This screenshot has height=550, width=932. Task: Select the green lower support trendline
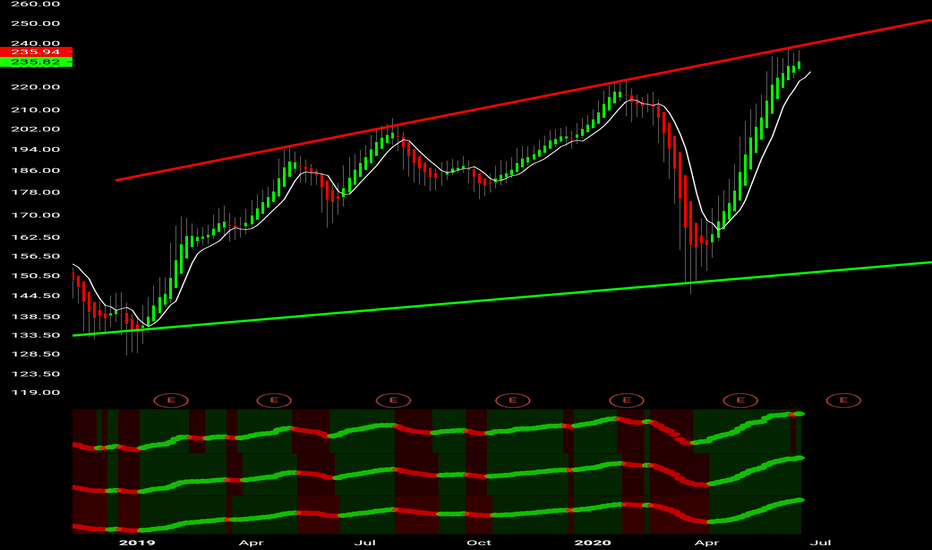coord(502,298)
